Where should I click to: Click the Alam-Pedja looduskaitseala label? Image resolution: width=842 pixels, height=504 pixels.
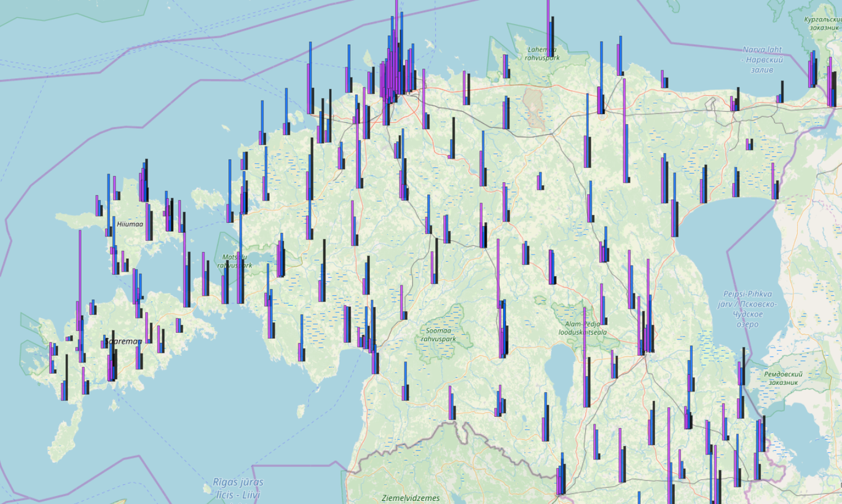tap(582, 328)
